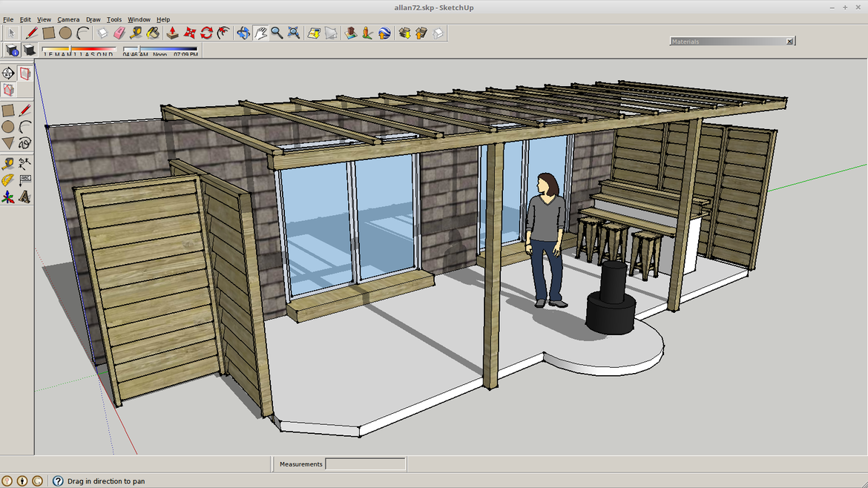
Task: Close the Materials panel
Action: [x=789, y=42]
